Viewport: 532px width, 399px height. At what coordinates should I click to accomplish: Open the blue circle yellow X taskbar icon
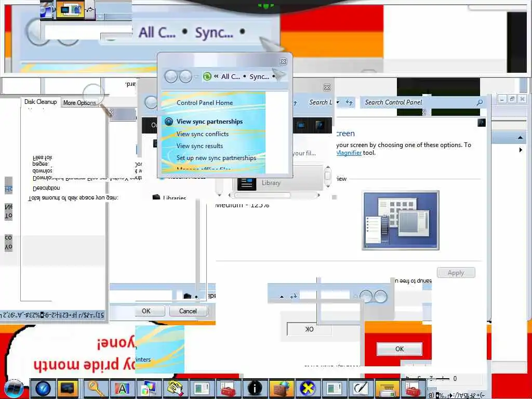[308, 389]
